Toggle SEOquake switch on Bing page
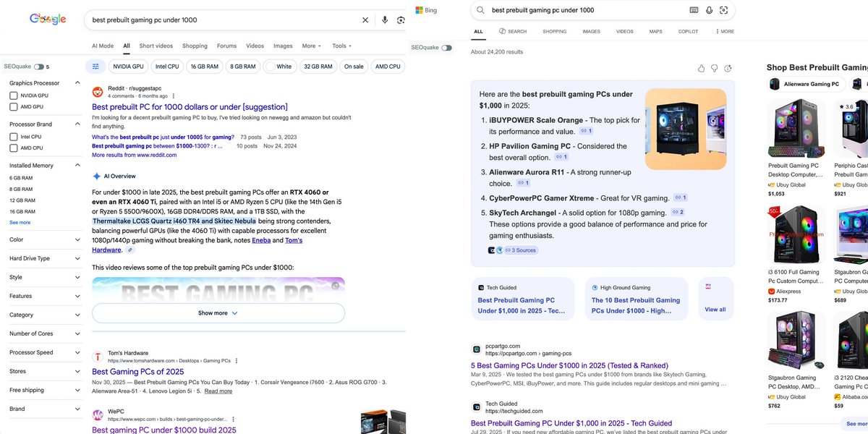The image size is (868, 434). point(446,48)
